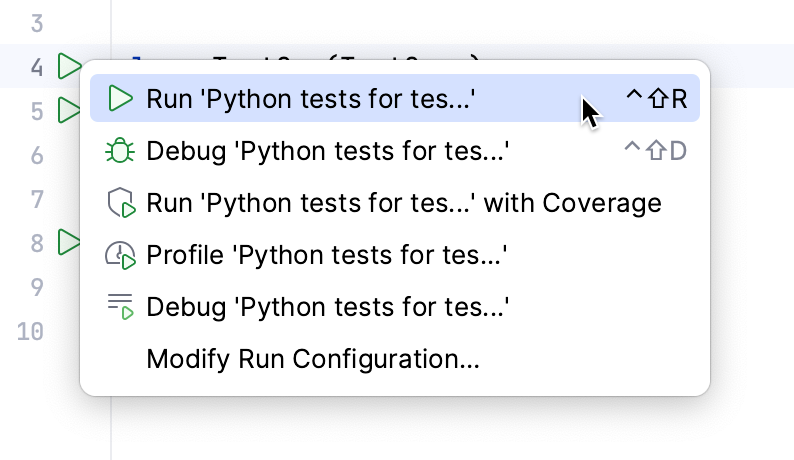
Task: Click line number 9 in the gutter
Action: pos(37,287)
